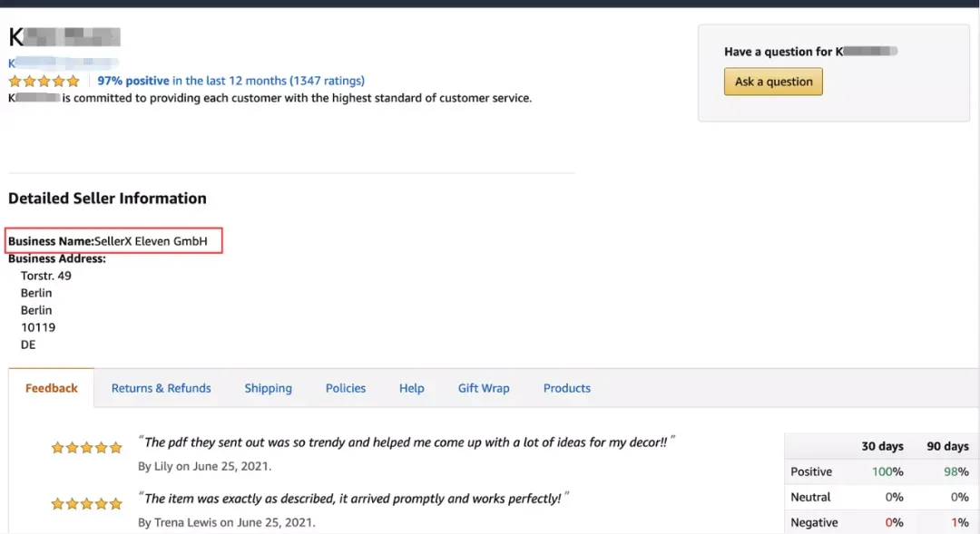The image size is (980, 534).
Task: Switch to the Returns & Refunds tab
Action: coord(162,388)
